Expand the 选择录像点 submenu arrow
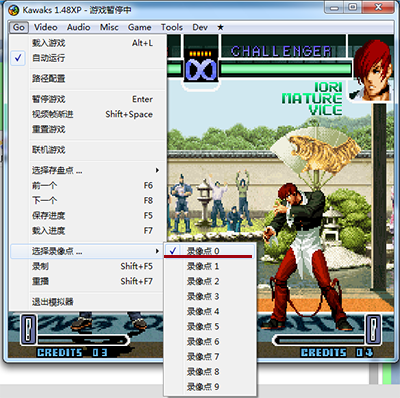400x398 pixels. pos(157,251)
